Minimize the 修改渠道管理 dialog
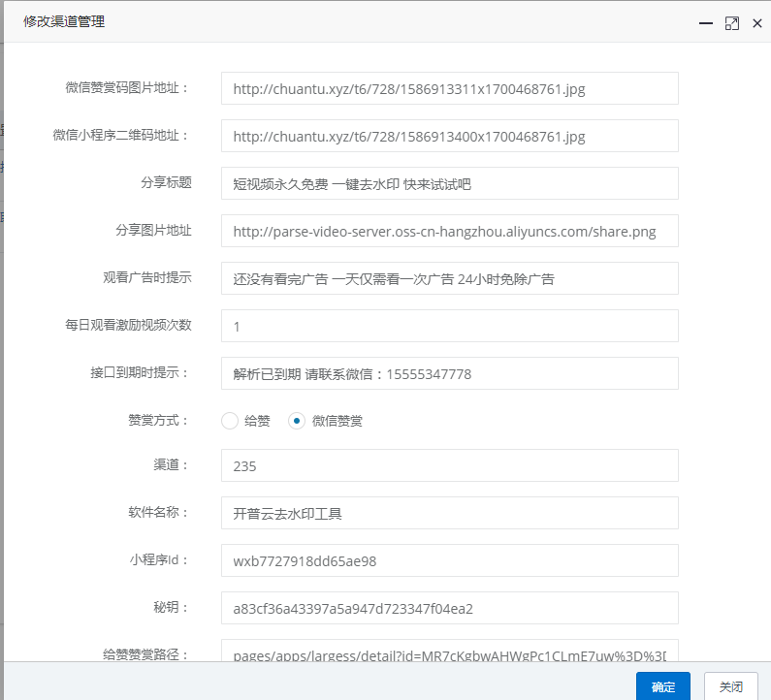This screenshot has height=700, width=771. click(x=706, y=23)
